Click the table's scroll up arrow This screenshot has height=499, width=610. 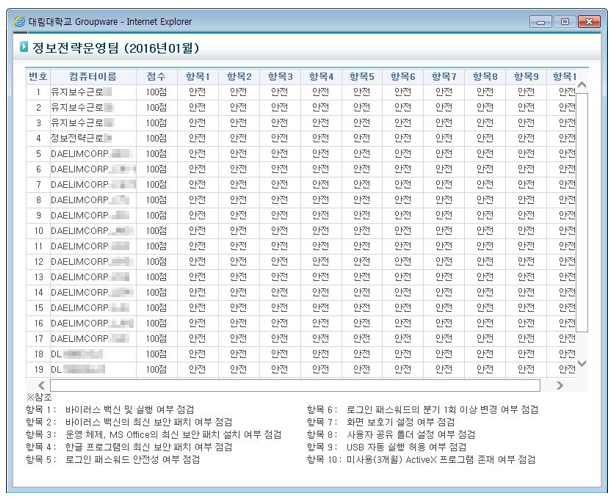click(x=582, y=85)
